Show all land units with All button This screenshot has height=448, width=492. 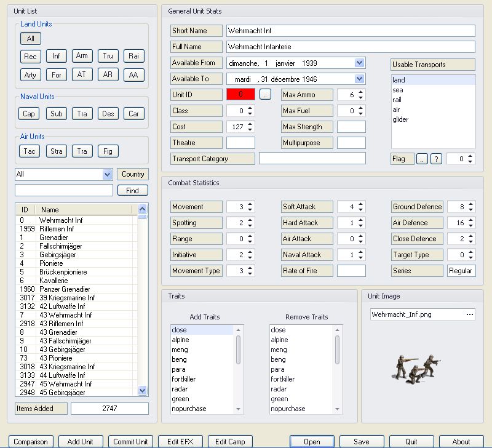(30, 39)
